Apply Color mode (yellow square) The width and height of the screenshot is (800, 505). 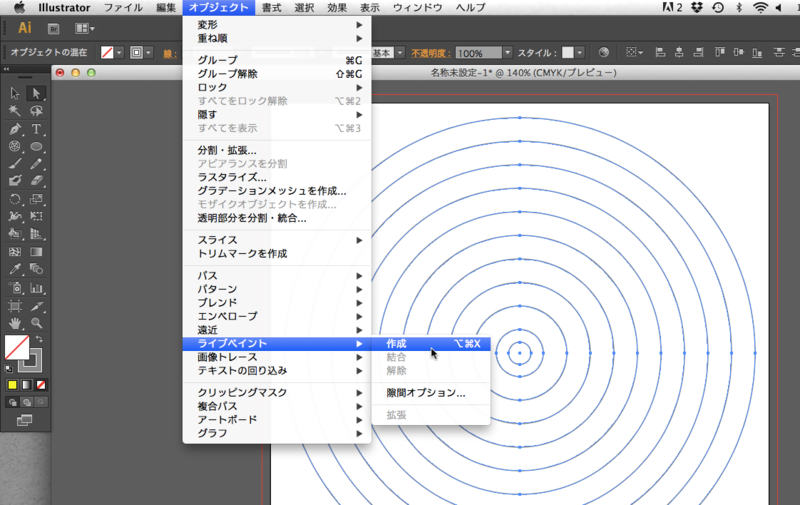[x=12, y=385]
